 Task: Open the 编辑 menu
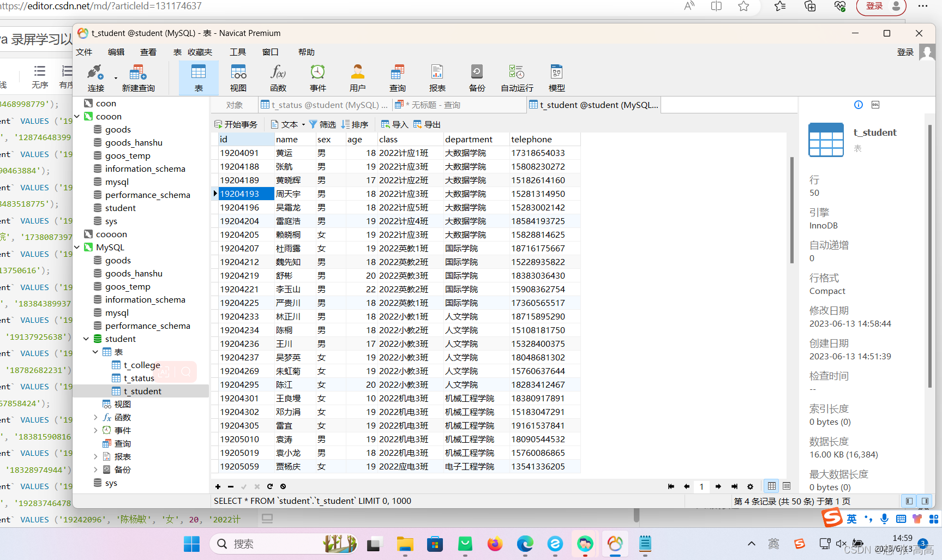(116, 52)
